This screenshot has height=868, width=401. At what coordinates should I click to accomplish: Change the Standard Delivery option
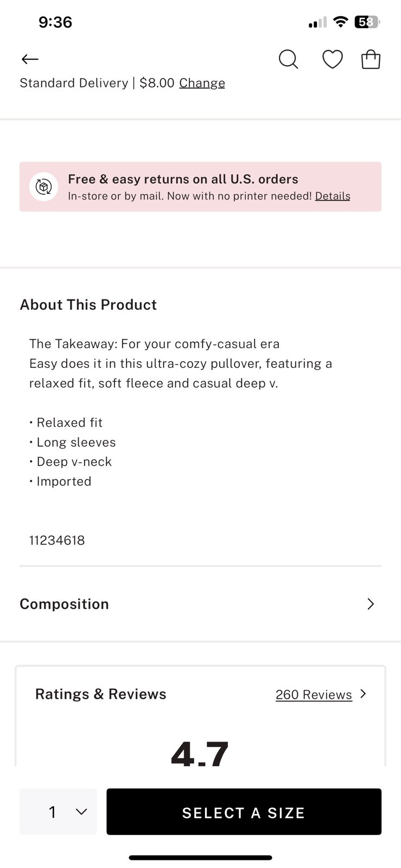pos(202,83)
